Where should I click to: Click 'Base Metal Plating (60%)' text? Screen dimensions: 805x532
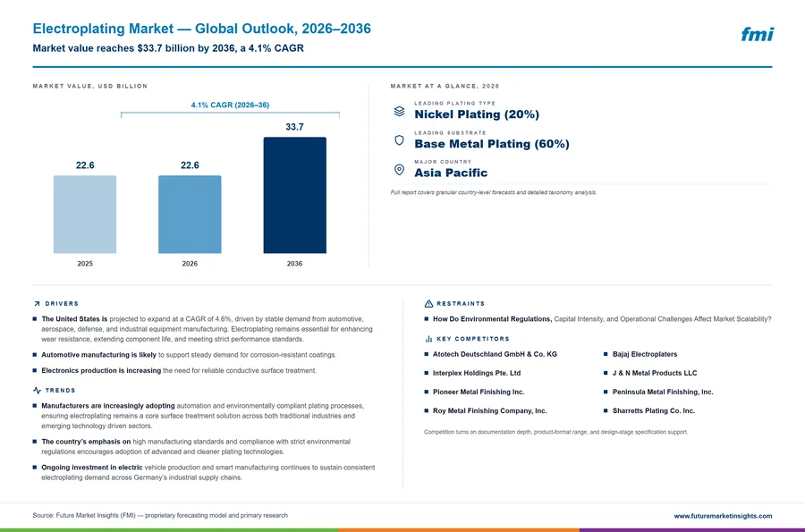(492, 144)
